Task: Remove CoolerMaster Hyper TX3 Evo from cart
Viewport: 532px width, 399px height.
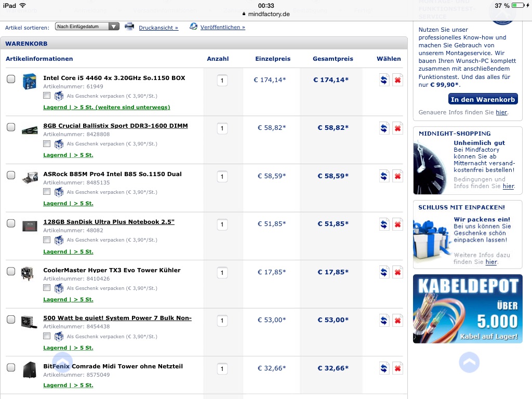Action: point(397,272)
